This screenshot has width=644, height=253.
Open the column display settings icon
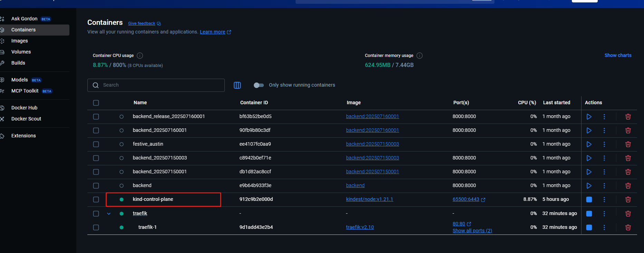pos(237,85)
